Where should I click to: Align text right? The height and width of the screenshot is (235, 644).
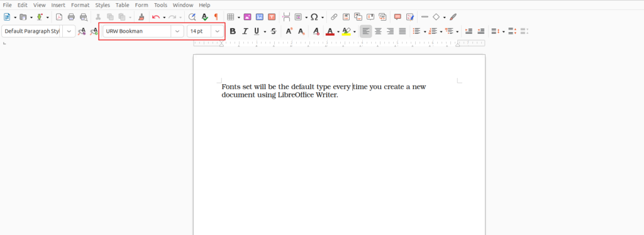click(390, 31)
